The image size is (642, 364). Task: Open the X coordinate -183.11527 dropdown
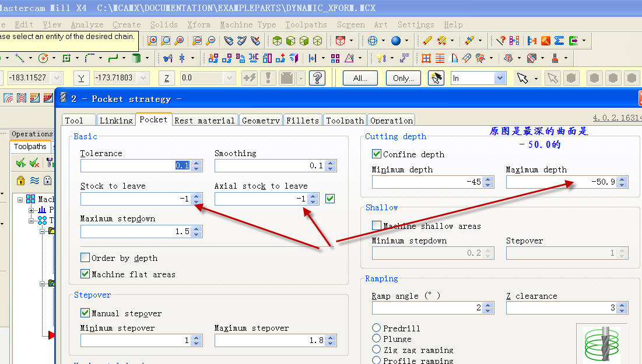pyautogui.click(x=57, y=77)
